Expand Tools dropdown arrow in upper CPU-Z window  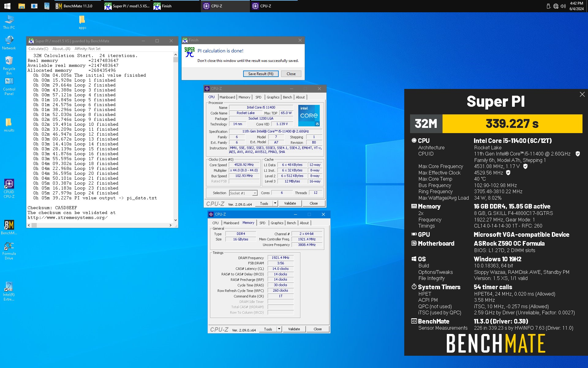point(275,203)
